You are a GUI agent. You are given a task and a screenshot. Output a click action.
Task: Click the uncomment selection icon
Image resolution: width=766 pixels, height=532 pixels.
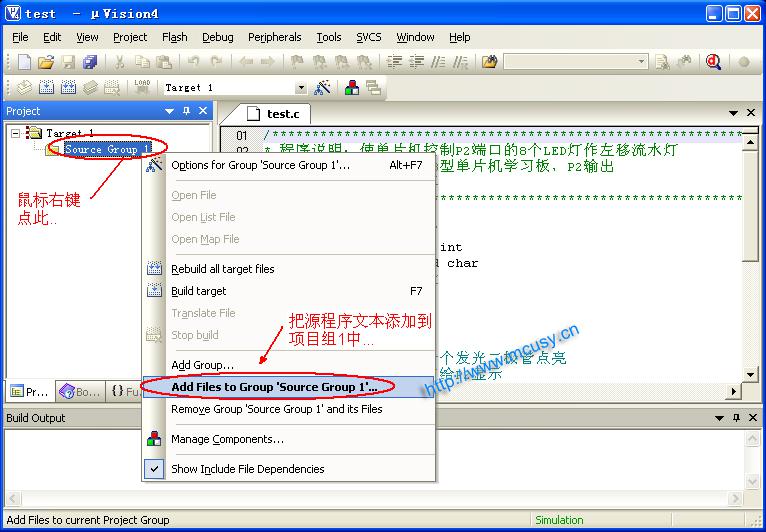(x=460, y=62)
